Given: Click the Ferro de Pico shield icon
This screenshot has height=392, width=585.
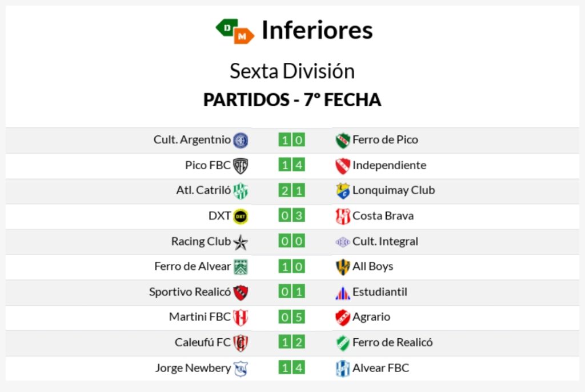Looking at the screenshot, I should click(343, 141).
